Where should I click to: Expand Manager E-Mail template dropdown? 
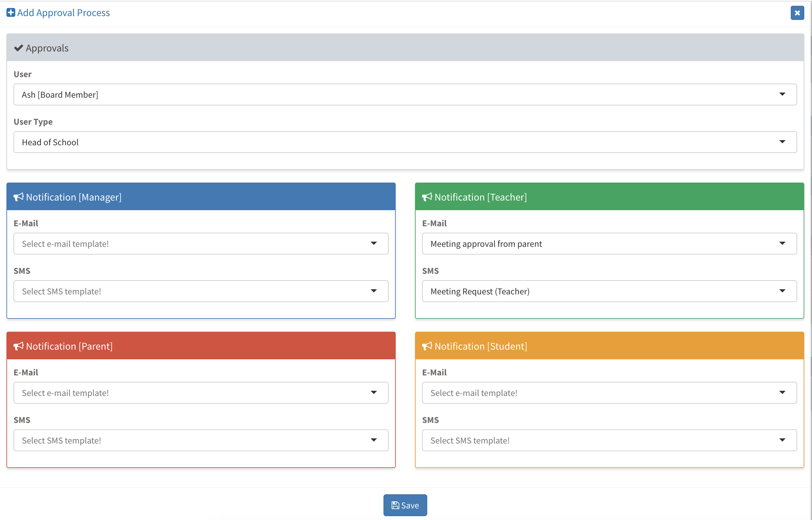(201, 244)
